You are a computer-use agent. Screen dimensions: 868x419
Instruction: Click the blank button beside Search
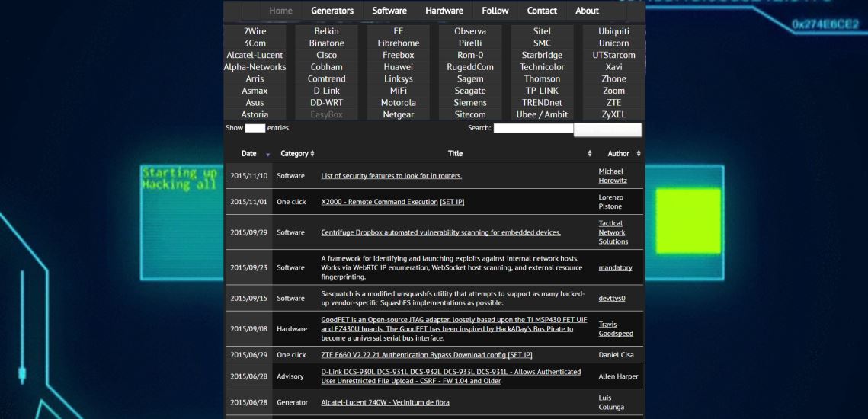pos(608,130)
